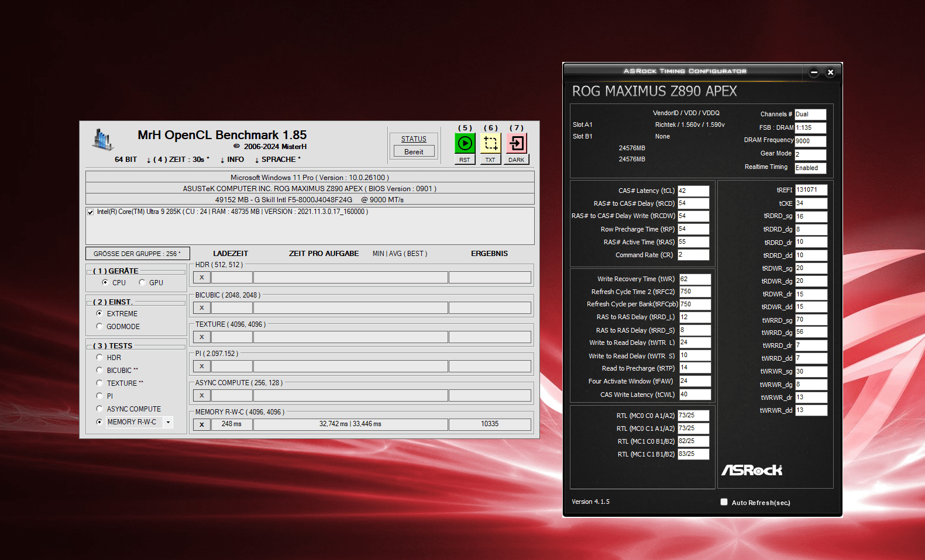This screenshot has width=925, height=560.
Task: Change the ZEIT : 30s time setting
Action: pyautogui.click(x=178, y=160)
